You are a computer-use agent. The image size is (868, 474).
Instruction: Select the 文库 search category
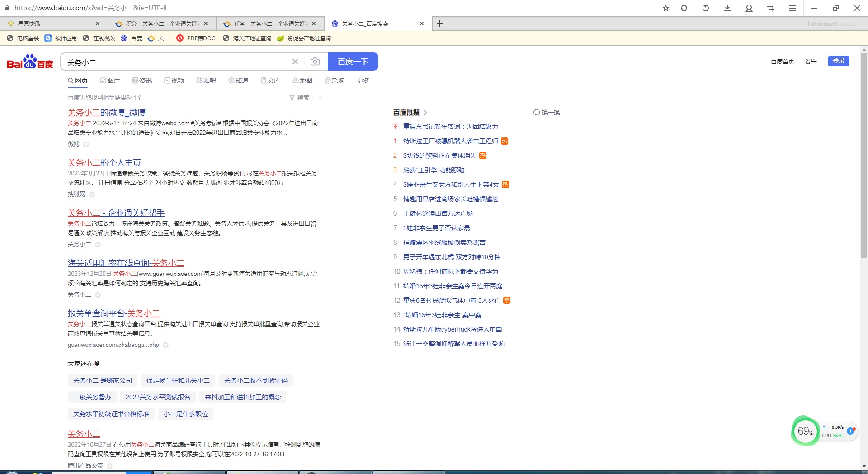point(270,81)
